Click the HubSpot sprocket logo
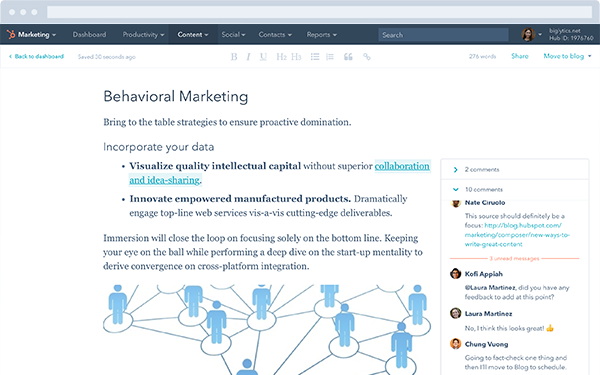This screenshot has width=600, height=375. 11,34
